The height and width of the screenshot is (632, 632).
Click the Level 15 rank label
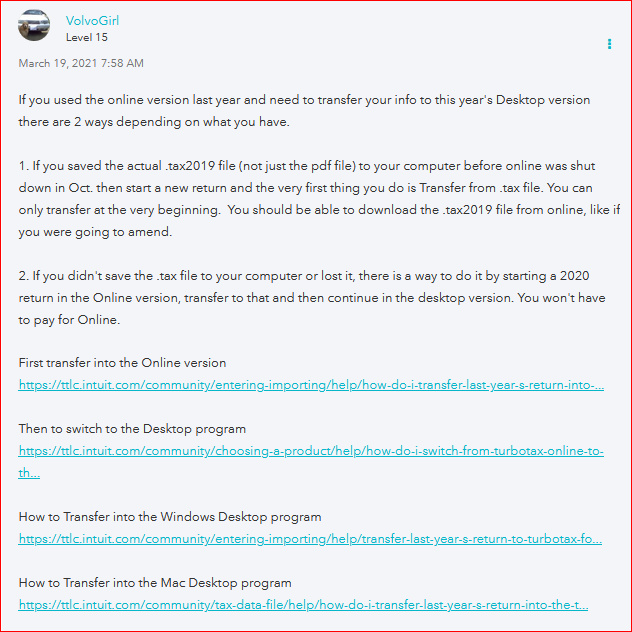click(87, 37)
